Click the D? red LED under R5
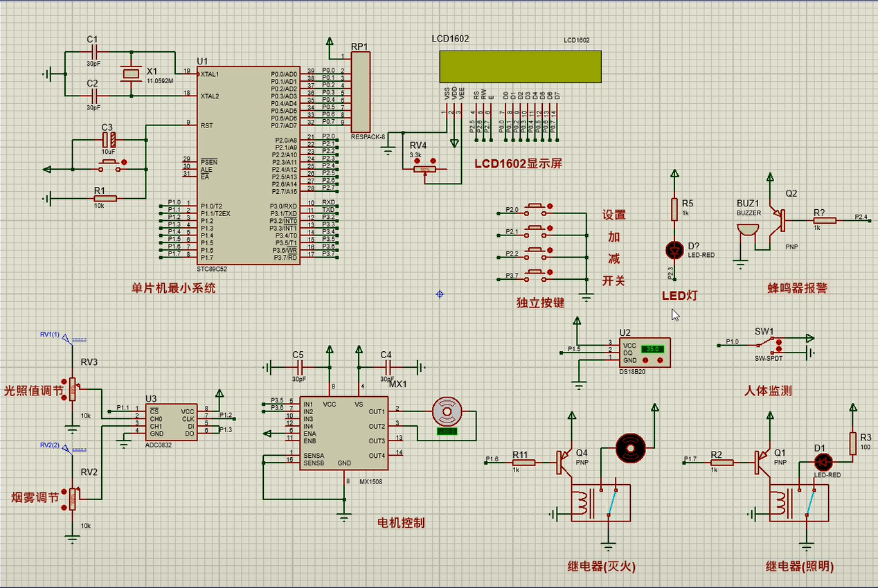The height and width of the screenshot is (588, 878). [x=674, y=249]
